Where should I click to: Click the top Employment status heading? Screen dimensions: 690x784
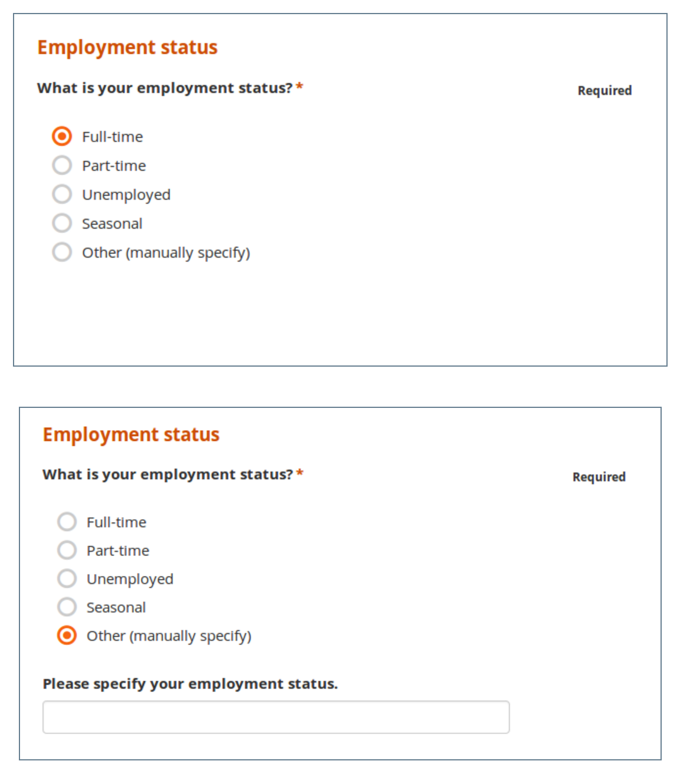127,47
